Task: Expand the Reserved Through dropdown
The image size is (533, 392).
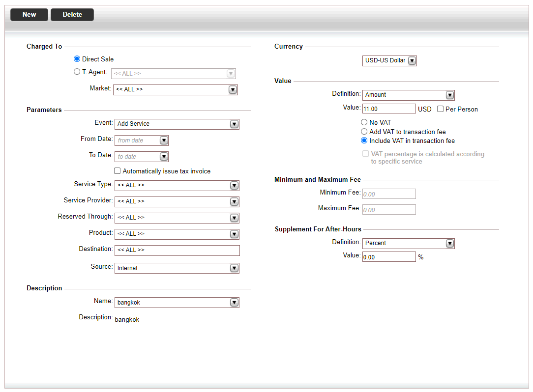Action: pos(234,218)
